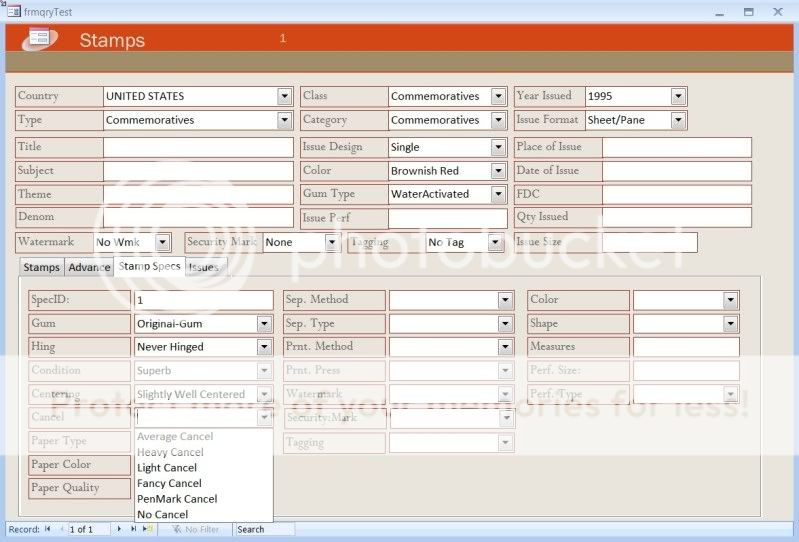The height and width of the screenshot is (542, 799).
Task: Go to first record navigation button
Action: click(47, 529)
